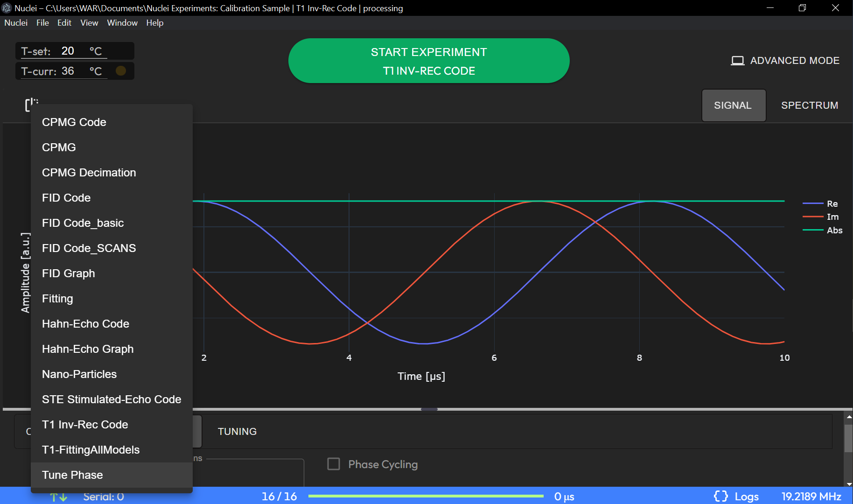Image resolution: width=853 pixels, height=504 pixels.
Task: Choose T1-FittingAllModels entry
Action: pos(112,450)
